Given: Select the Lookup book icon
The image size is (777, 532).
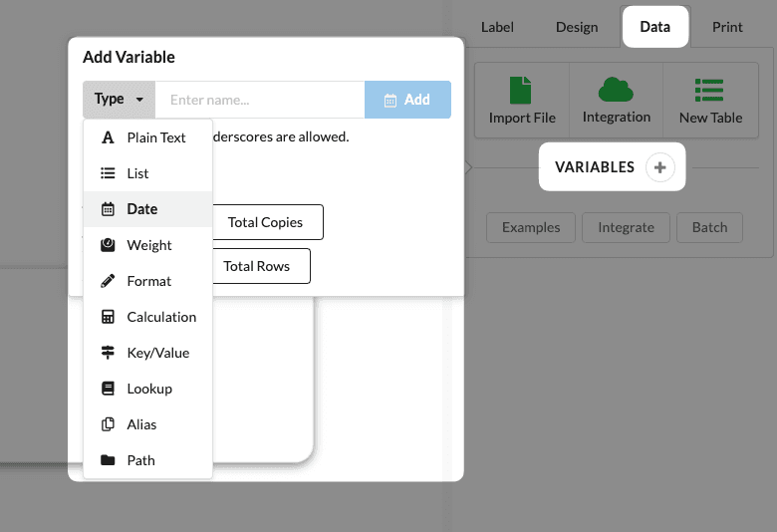Looking at the screenshot, I should pyautogui.click(x=108, y=389).
